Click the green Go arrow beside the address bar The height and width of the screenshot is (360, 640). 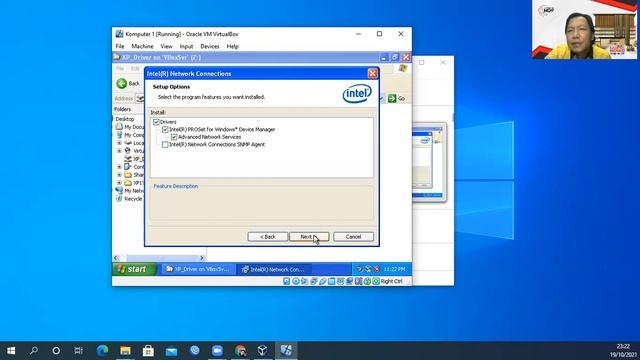pos(392,98)
